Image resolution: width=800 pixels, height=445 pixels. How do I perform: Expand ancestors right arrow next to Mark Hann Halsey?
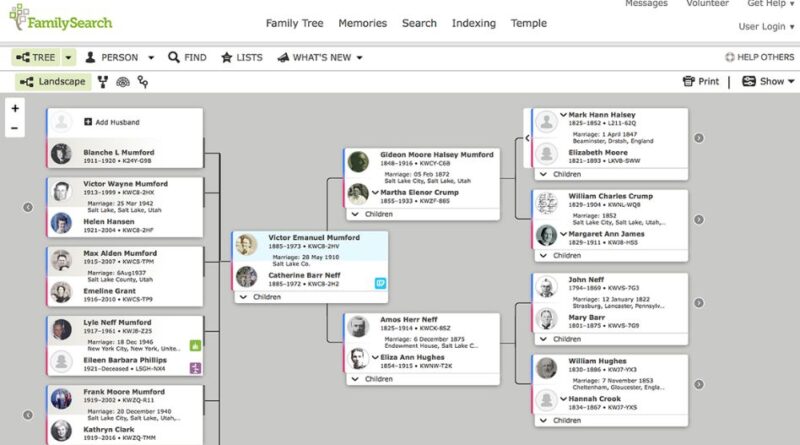[699, 138]
